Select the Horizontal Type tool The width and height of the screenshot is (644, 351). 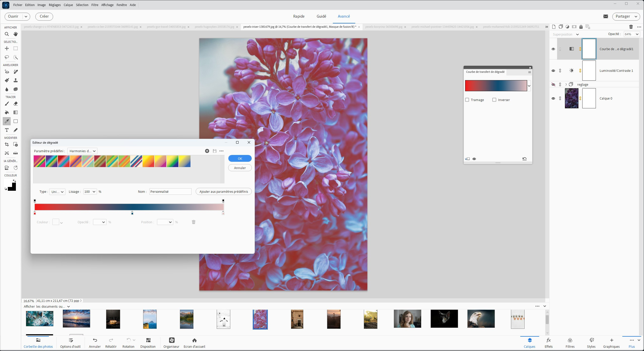pos(7,130)
